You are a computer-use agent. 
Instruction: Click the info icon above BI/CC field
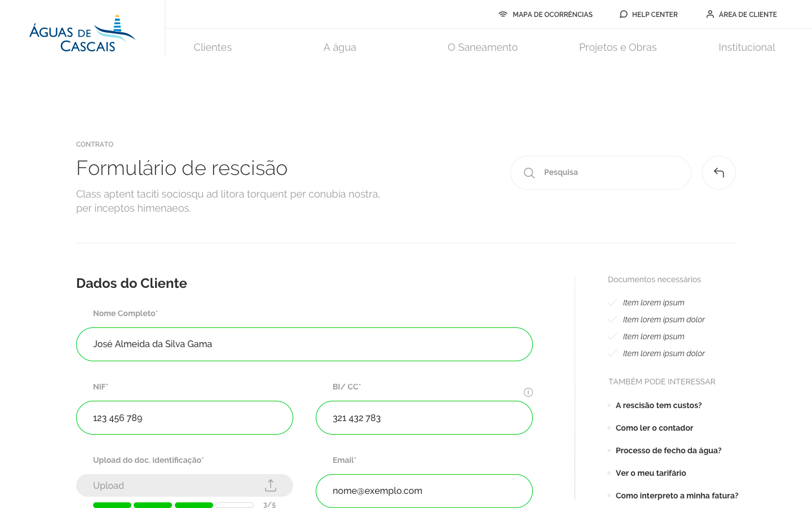[x=528, y=392]
